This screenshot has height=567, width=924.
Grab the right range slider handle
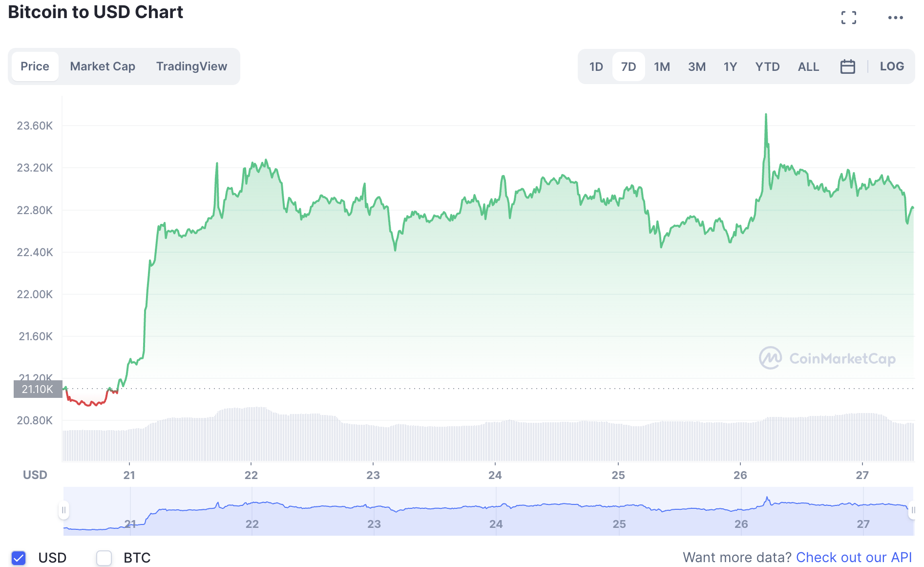tap(913, 510)
